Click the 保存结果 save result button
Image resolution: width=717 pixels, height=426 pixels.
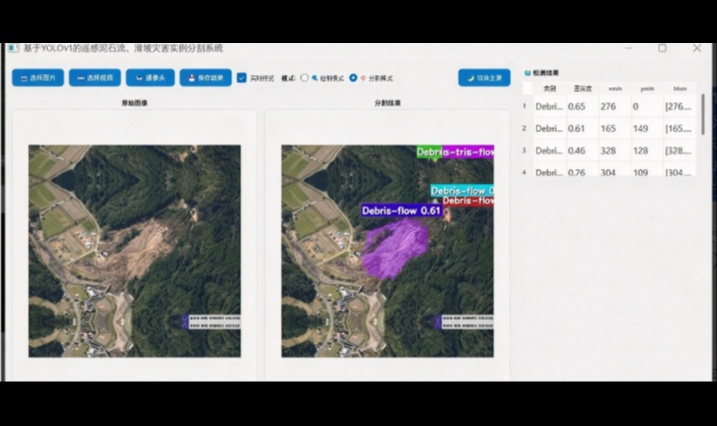tap(206, 78)
